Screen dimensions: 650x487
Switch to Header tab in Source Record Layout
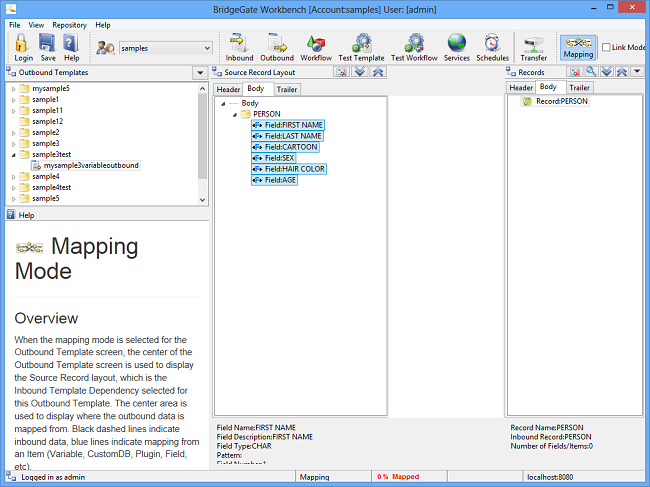(228, 89)
